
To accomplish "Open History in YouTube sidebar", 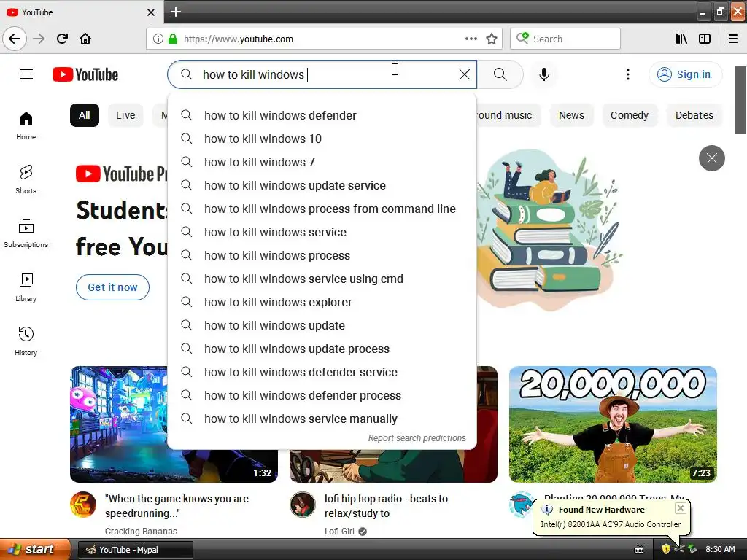I will [26, 341].
